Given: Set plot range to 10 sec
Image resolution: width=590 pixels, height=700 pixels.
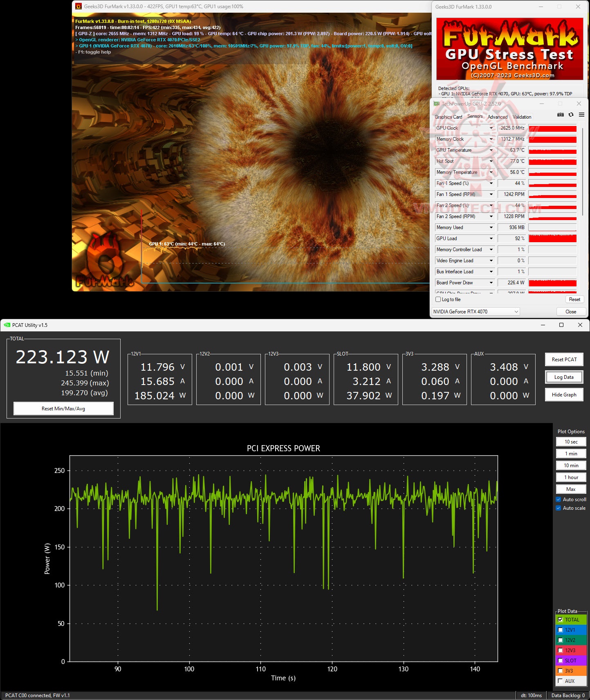Looking at the screenshot, I should click(x=571, y=442).
